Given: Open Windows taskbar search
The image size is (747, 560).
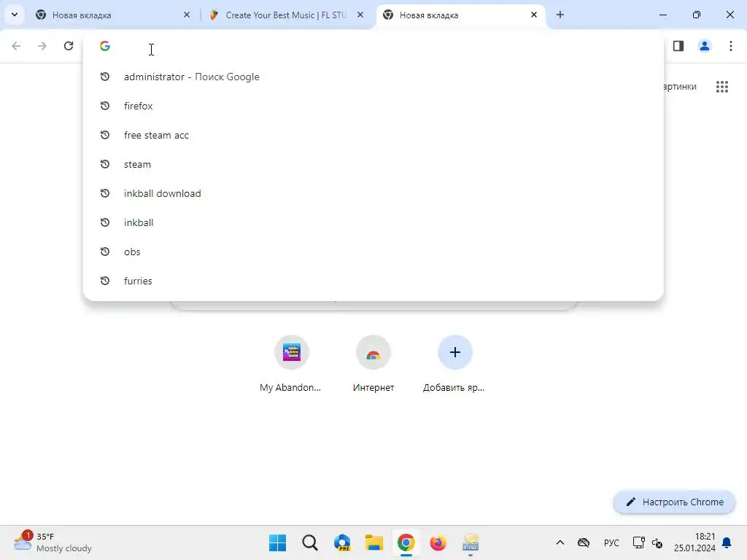Looking at the screenshot, I should pyautogui.click(x=309, y=542).
